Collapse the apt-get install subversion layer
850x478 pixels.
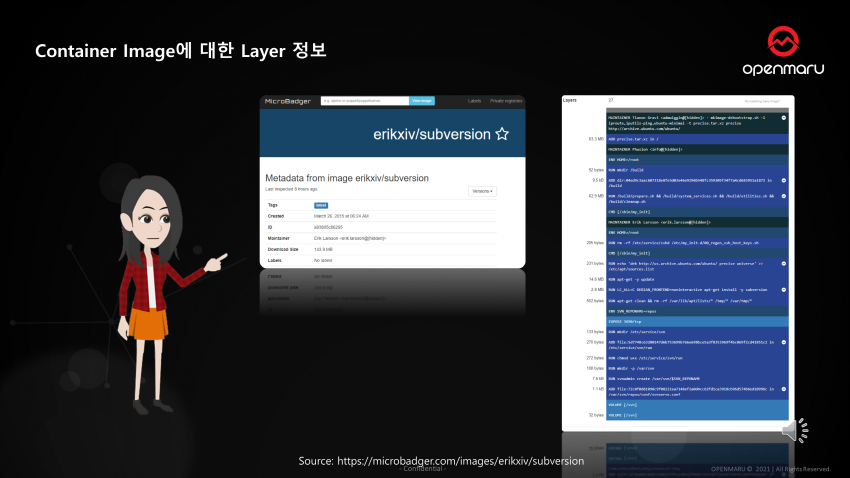tap(784, 290)
